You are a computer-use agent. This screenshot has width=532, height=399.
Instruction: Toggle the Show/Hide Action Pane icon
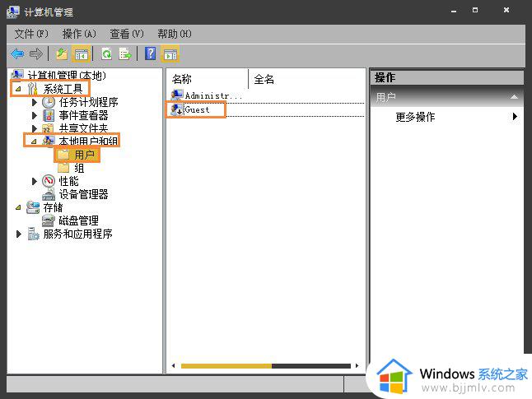(170, 54)
